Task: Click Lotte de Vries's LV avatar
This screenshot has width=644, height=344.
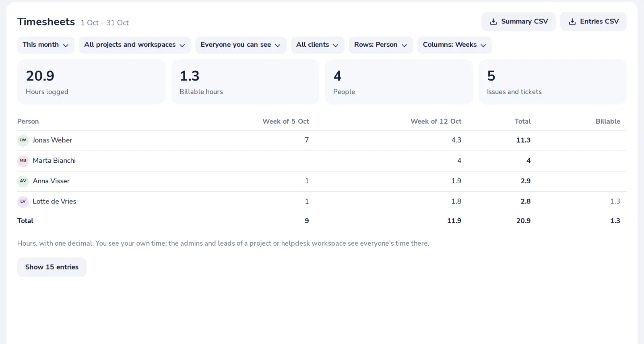Action: click(23, 201)
